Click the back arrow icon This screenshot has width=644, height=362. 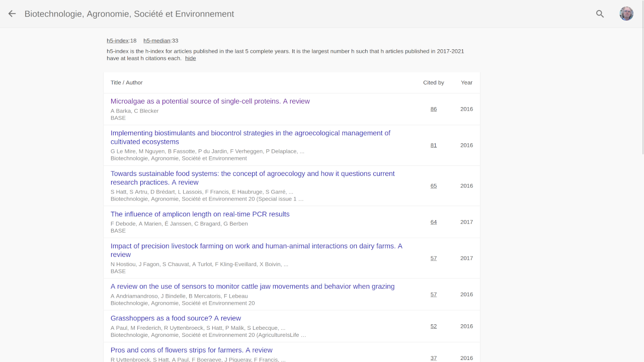click(x=12, y=14)
